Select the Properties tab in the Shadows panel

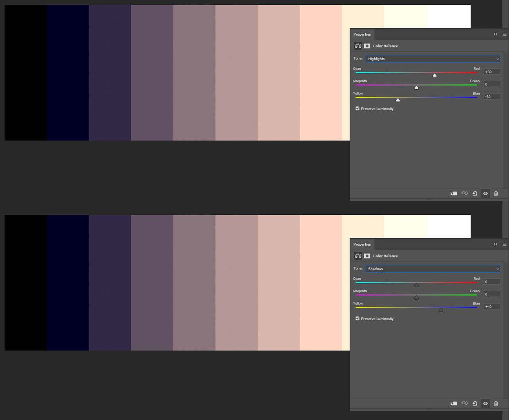(362, 244)
